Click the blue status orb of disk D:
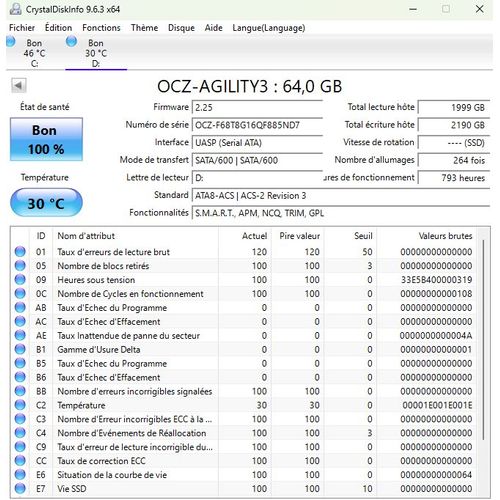Viewport: 500px width, 500px height. coord(71,42)
